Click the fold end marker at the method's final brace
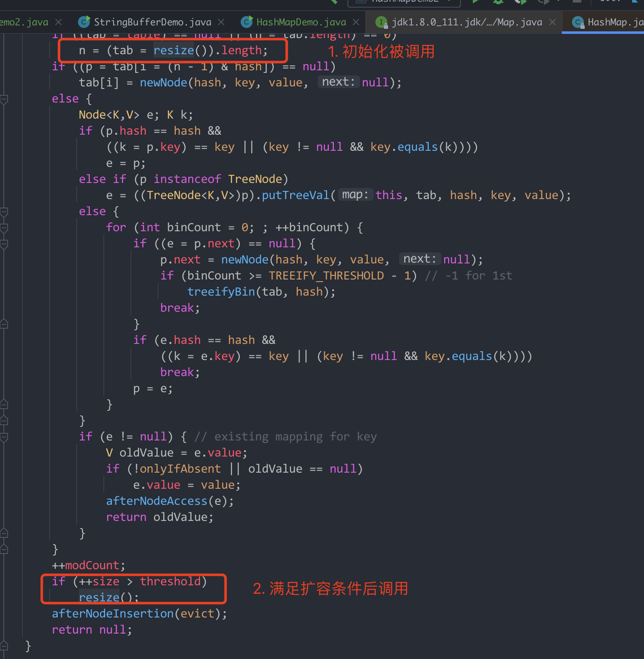This screenshot has height=659, width=644. click(x=4, y=646)
